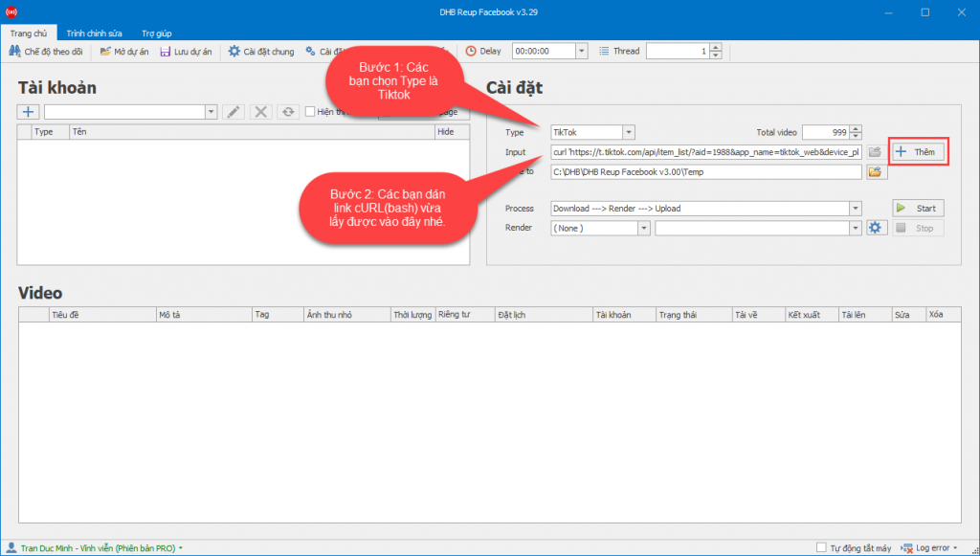Click the Mô tả column header

(204, 315)
